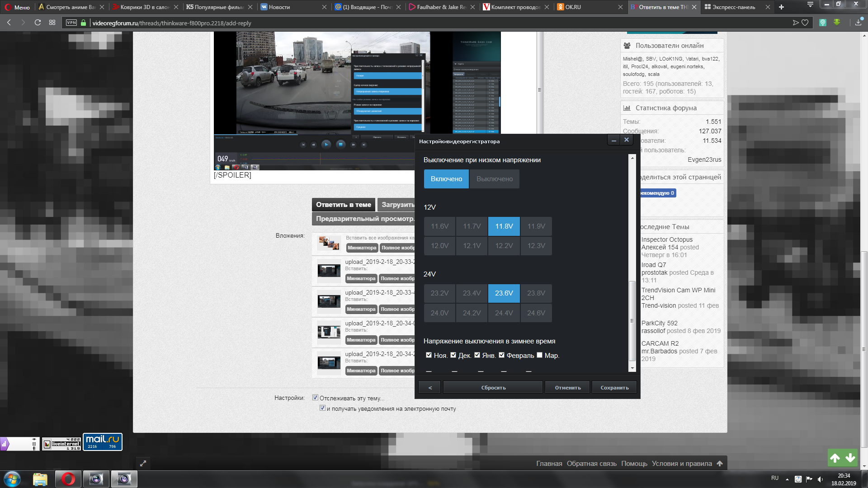Toggle 'Отслеживать эту тему' checkbox

pos(316,398)
